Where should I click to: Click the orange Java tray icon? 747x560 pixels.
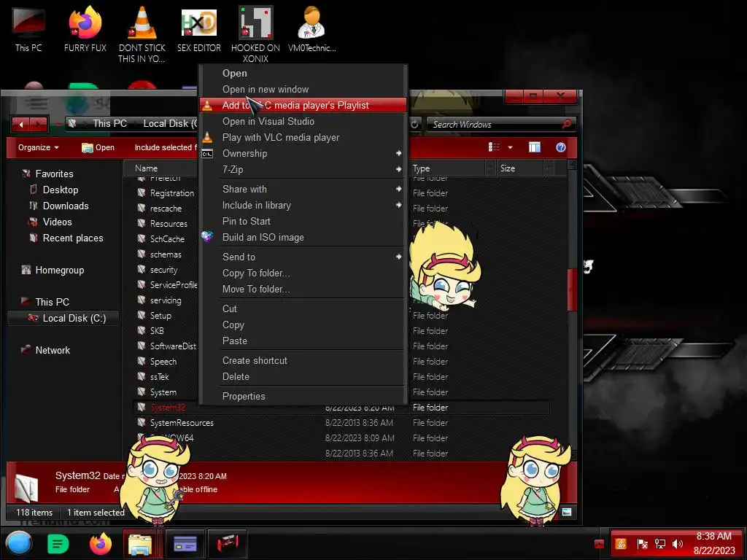pyautogui.click(x=621, y=544)
